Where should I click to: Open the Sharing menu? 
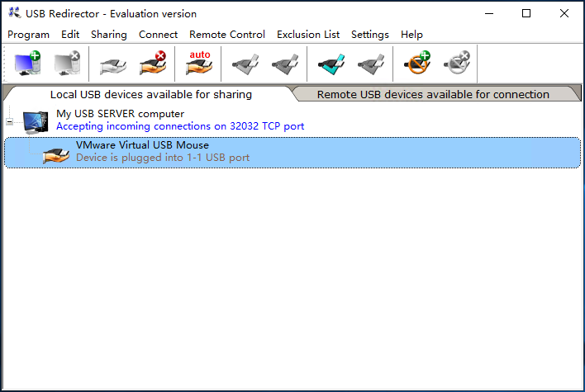tap(109, 35)
